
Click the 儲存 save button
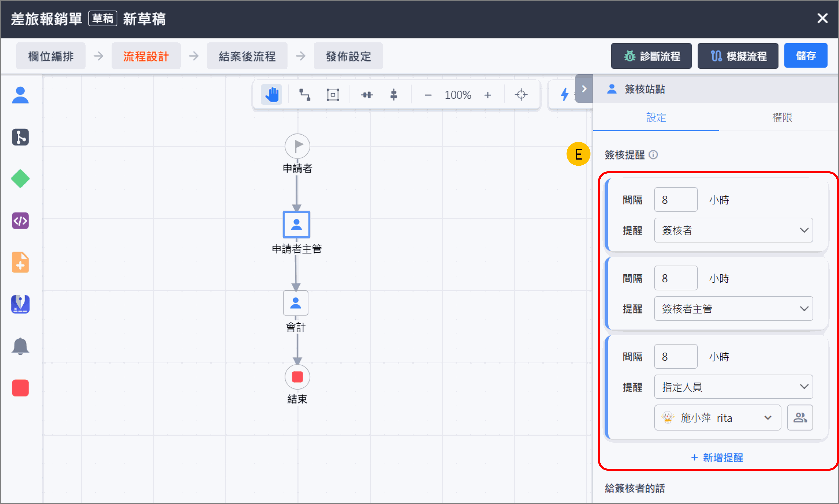tap(805, 56)
